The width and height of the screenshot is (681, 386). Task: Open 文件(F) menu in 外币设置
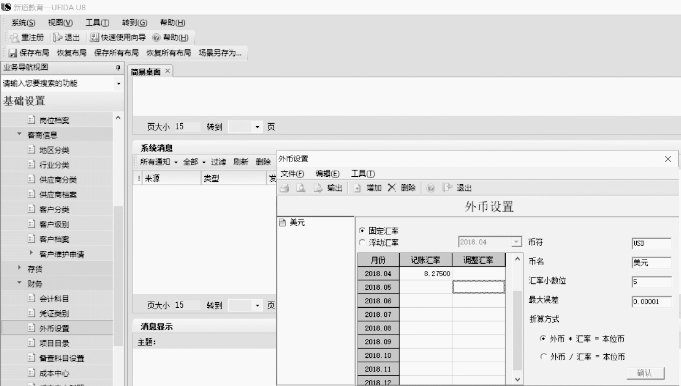pyautogui.click(x=292, y=174)
